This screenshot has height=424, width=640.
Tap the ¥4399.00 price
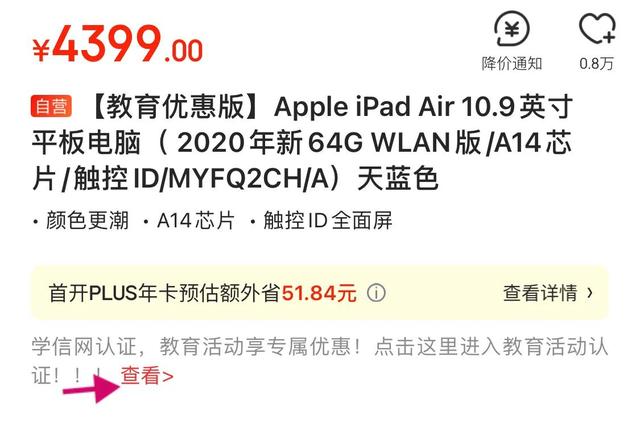[118, 44]
